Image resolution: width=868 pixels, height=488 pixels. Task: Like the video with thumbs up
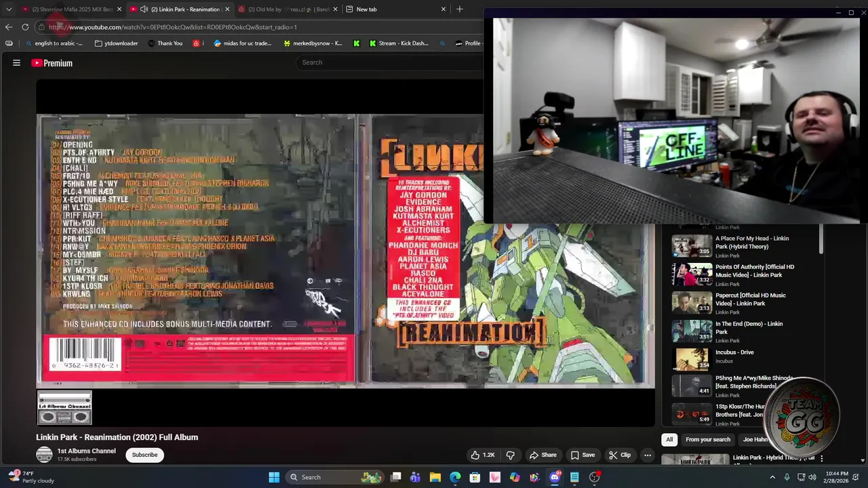coord(483,455)
